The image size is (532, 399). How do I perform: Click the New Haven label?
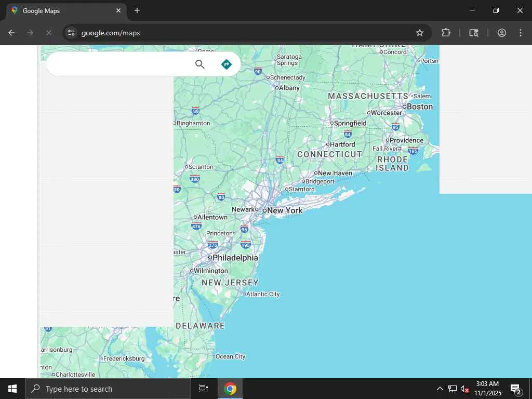pyautogui.click(x=335, y=173)
